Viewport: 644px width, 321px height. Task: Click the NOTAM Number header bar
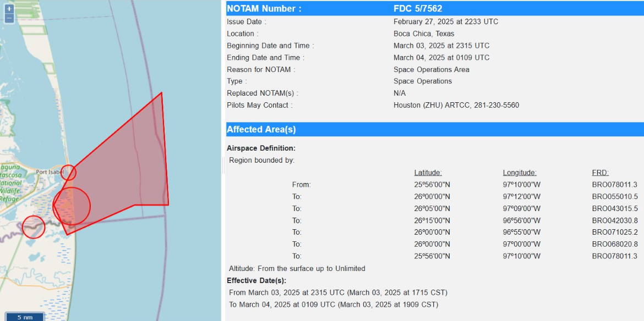coord(435,9)
